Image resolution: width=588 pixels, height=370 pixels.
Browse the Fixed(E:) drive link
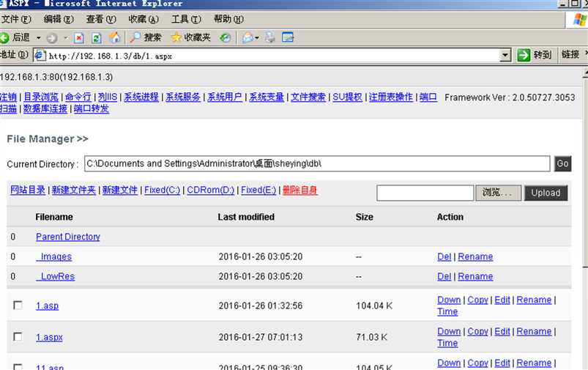[x=258, y=190]
